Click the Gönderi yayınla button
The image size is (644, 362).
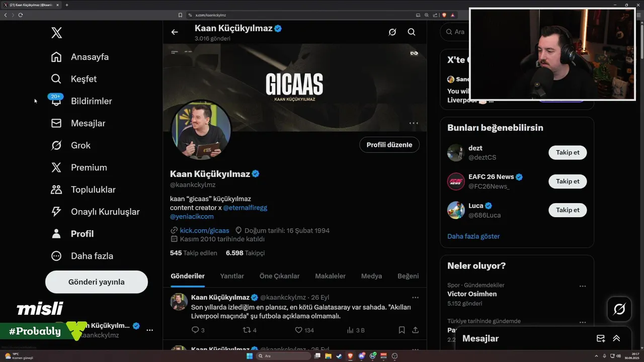tap(97, 282)
